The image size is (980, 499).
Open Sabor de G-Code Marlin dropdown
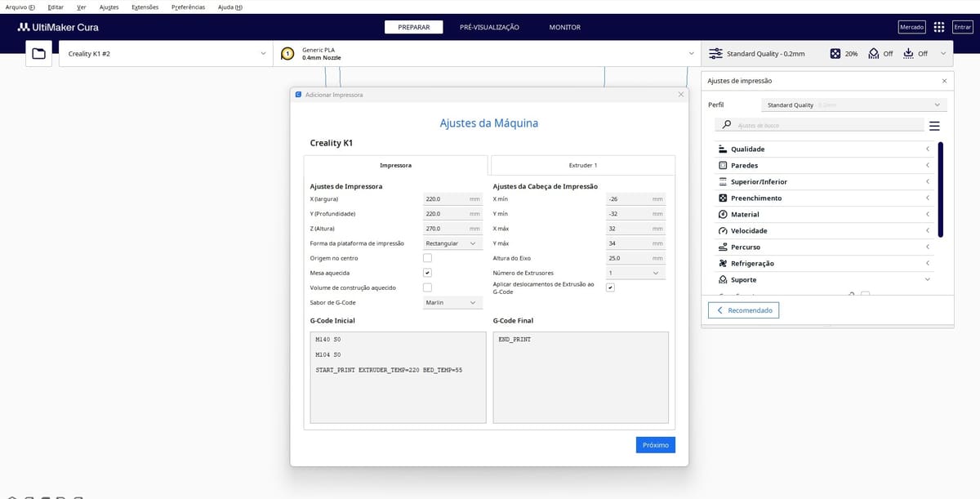click(452, 302)
